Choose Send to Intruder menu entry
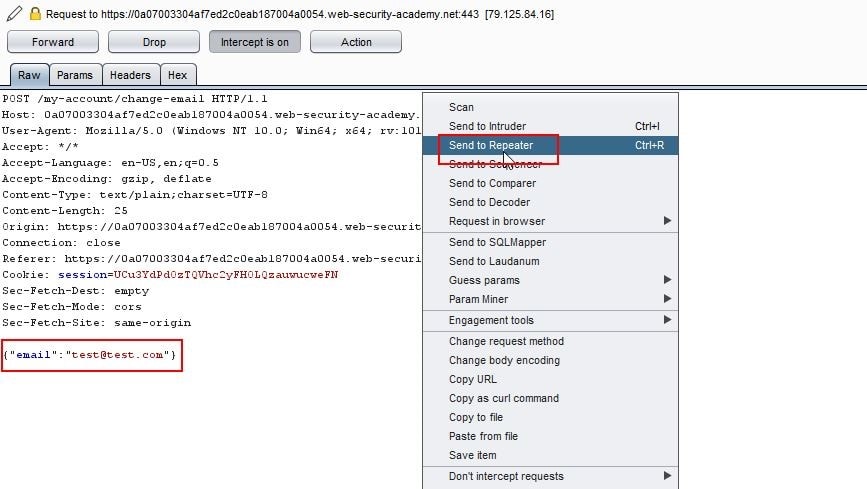 (487, 126)
